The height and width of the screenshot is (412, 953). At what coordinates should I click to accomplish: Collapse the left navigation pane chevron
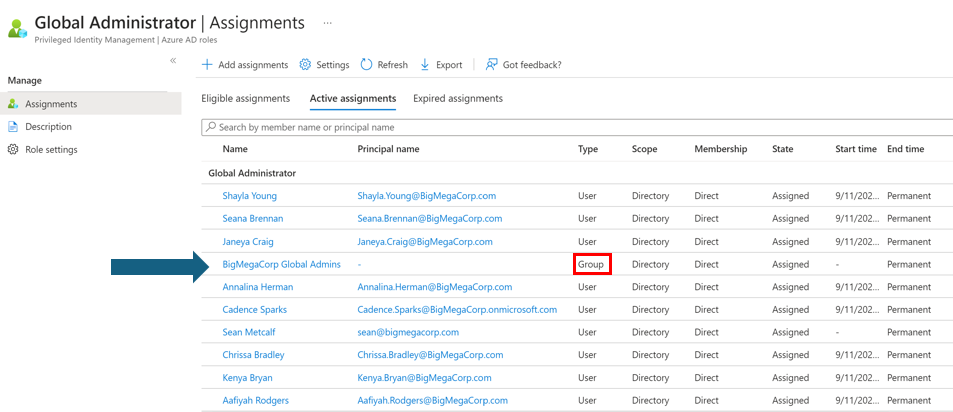[173, 61]
